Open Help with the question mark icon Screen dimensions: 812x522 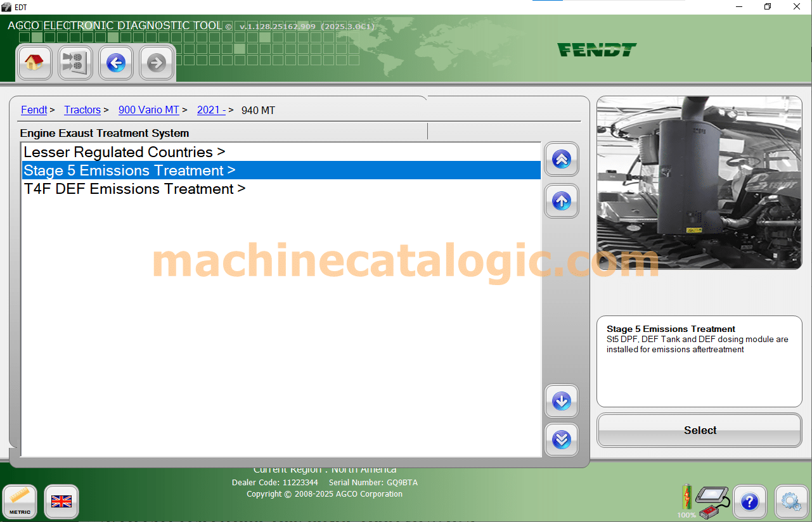[x=750, y=502]
